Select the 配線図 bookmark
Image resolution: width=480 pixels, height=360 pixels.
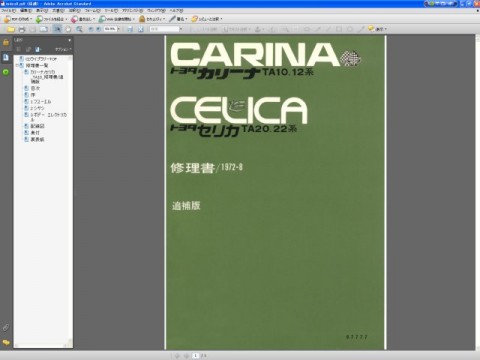37,126
